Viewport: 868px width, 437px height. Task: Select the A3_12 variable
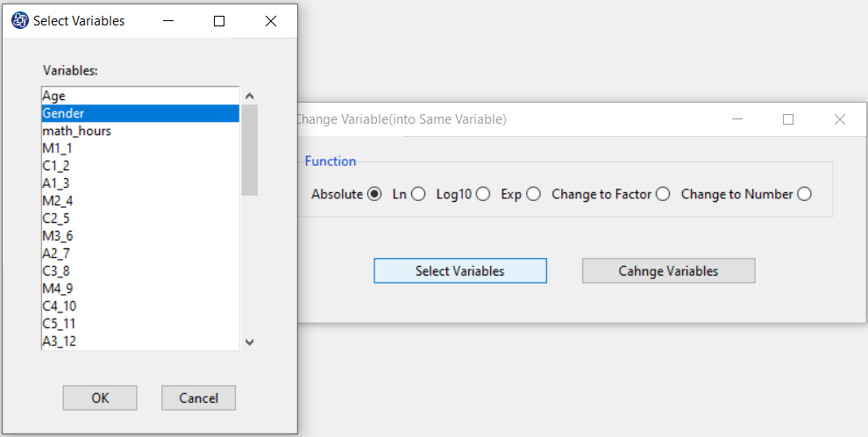click(140, 341)
